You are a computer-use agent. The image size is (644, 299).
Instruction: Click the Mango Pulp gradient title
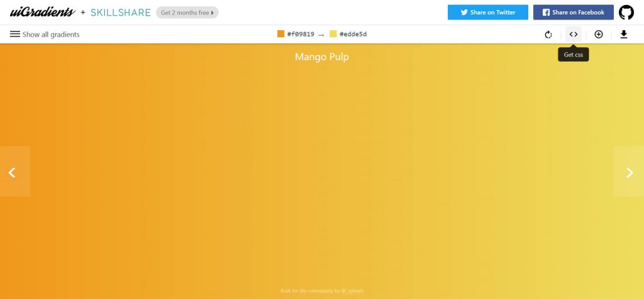(x=322, y=57)
